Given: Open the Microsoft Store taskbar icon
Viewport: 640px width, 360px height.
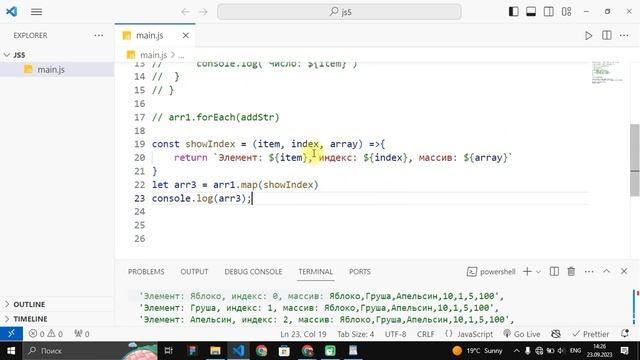Looking at the screenshot, I should tap(284, 351).
